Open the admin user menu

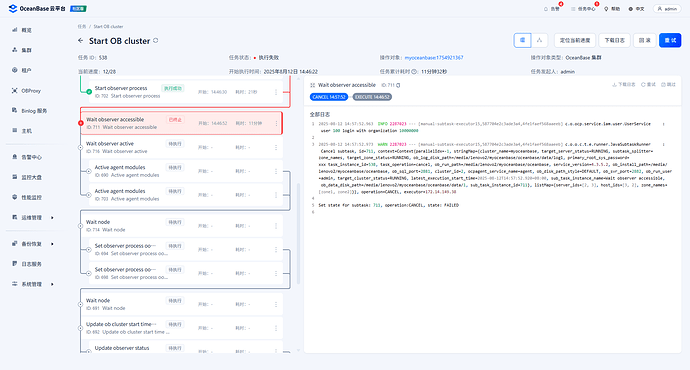pyautogui.click(x=667, y=9)
